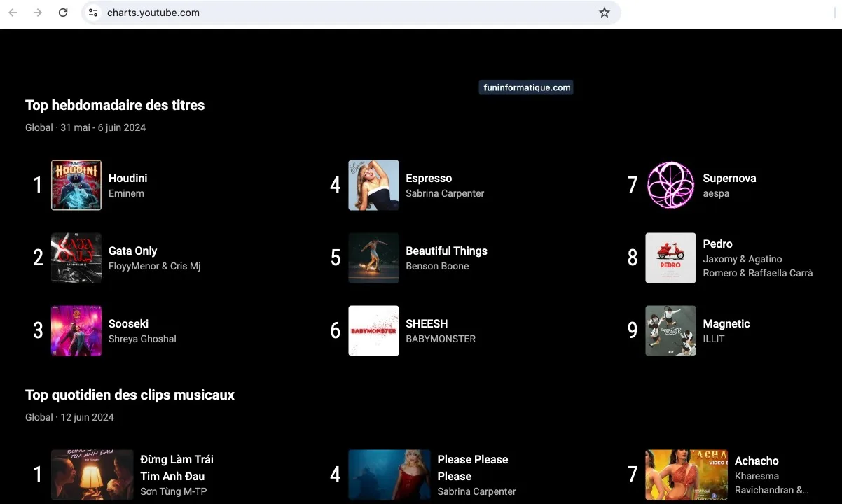This screenshot has width=842, height=504.
Task: Click artist aespa
Action: (x=716, y=193)
